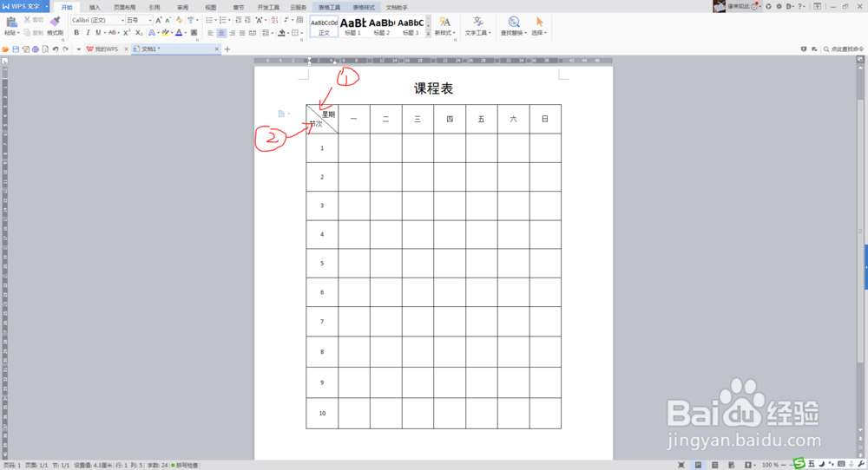The image size is (868, 470).
Task: Open the 文字工具 dropdown
Action: (x=477, y=33)
